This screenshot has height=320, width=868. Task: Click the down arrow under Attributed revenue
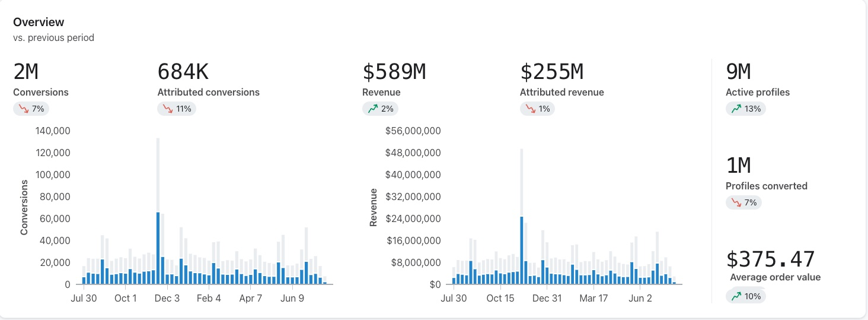click(530, 109)
